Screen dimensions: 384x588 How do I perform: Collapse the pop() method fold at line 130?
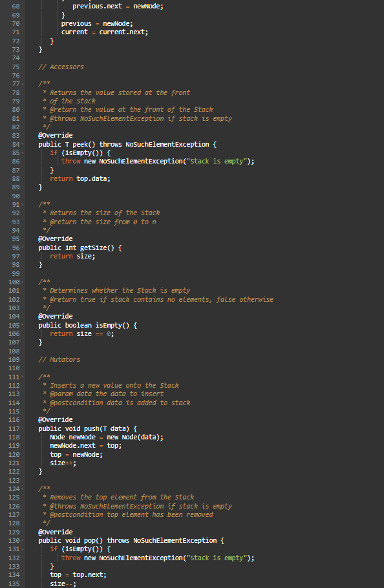(22, 541)
